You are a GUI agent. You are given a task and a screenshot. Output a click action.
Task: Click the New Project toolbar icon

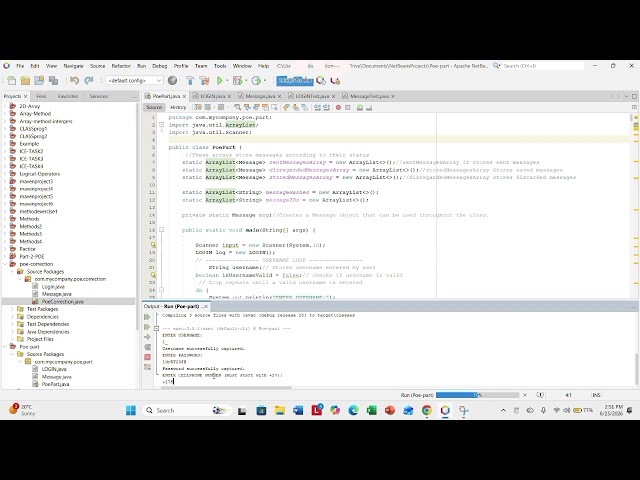(x=25, y=80)
